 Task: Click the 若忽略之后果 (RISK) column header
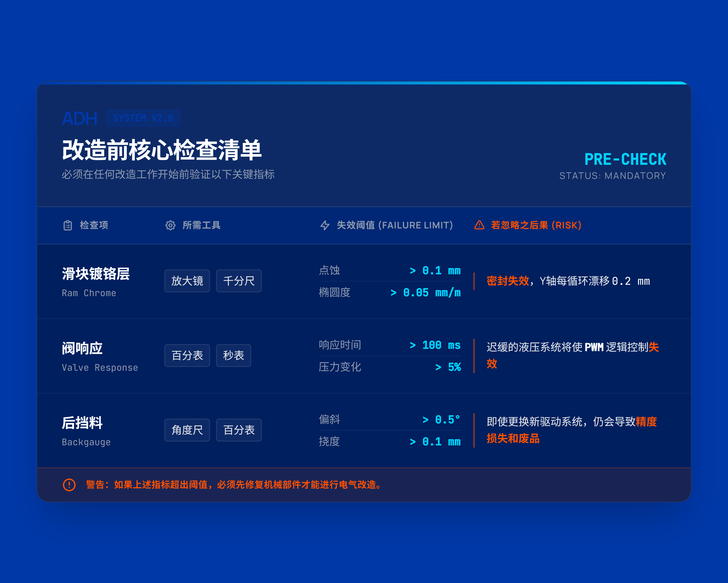coord(536,225)
